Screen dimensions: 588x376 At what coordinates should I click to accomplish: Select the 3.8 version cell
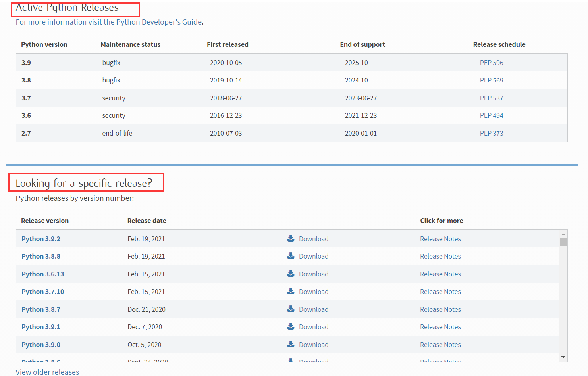(26, 80)
